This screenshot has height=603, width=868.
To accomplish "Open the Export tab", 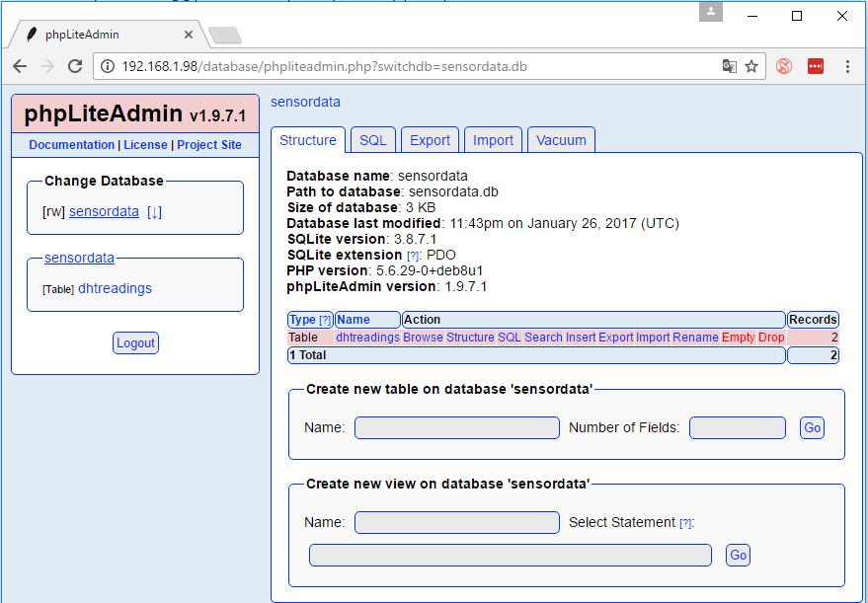I will (430, 139).
